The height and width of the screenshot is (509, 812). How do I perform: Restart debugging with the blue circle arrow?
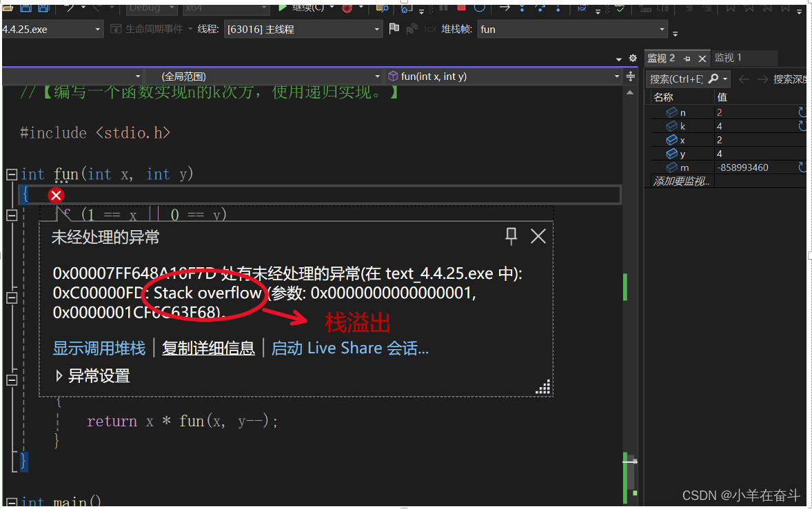(480, 8)
